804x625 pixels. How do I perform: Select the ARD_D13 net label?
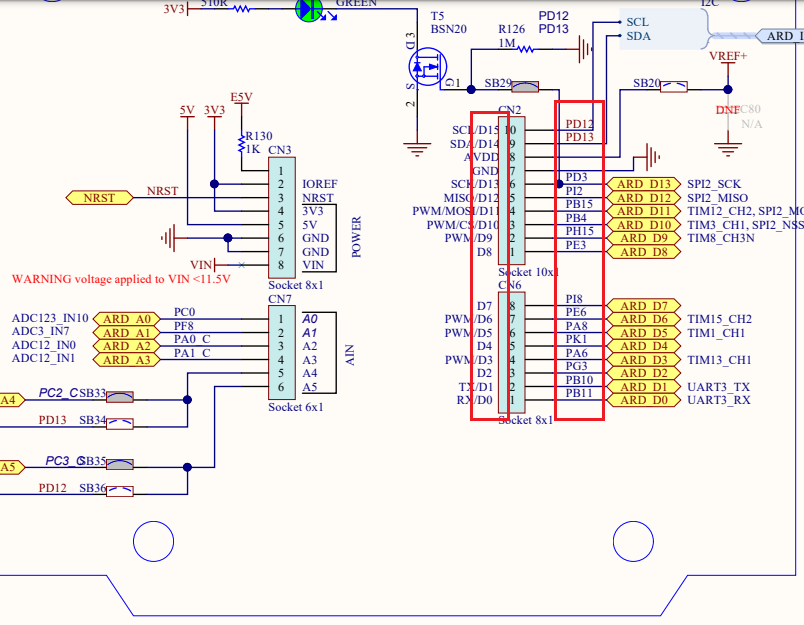coord(643,185)
